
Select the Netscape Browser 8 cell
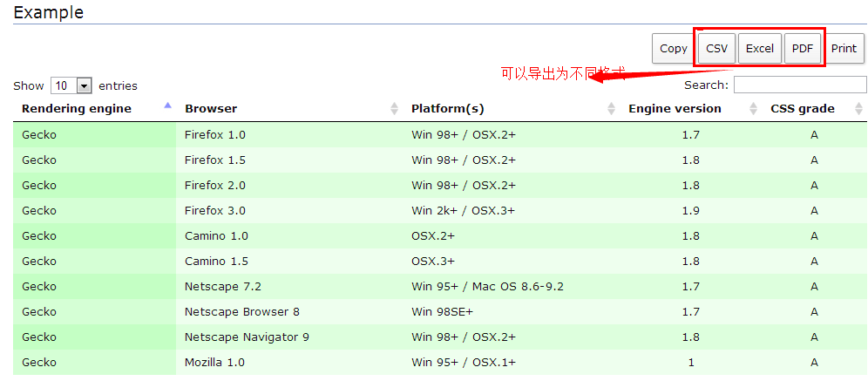point(289,312)
